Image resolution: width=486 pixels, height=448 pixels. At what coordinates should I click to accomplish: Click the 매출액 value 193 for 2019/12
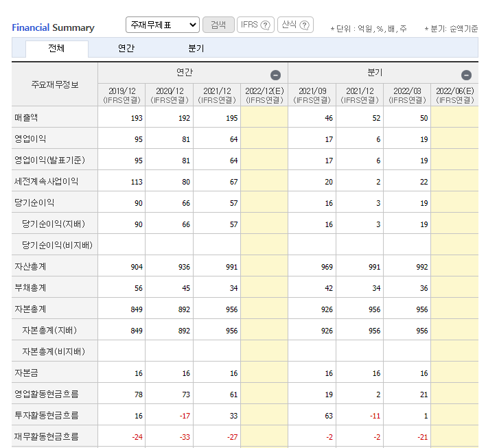tap(137, 118)
